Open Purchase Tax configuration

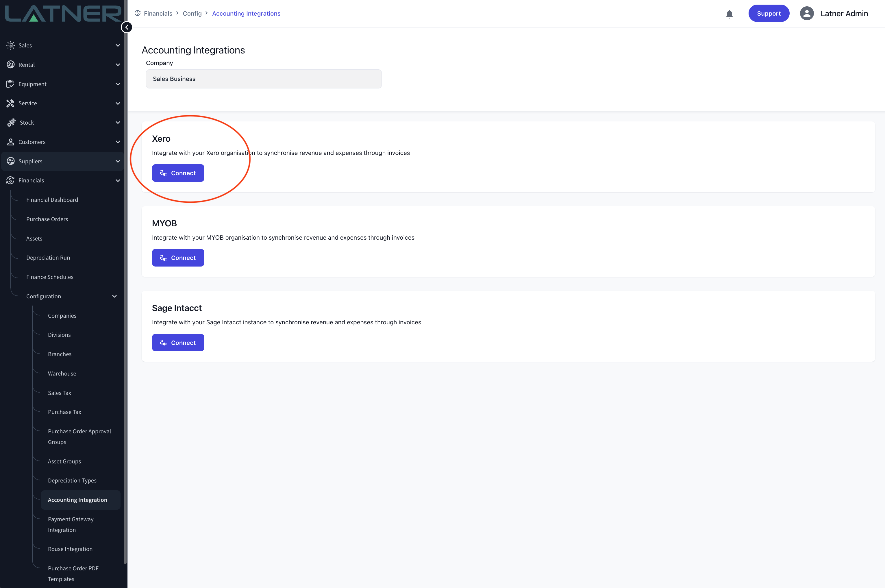pyautogui.click(x=64, y=412)
